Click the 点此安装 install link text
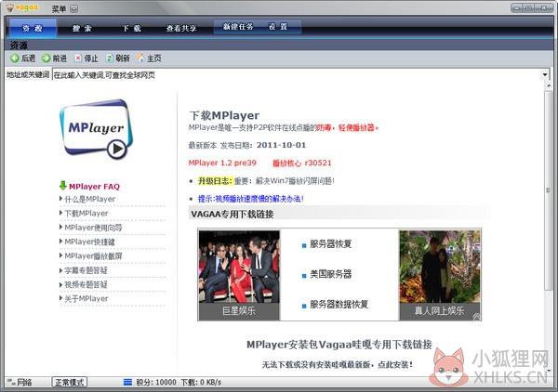Viewport: 558px width, 392px height. pyautogui.click(x=395, y=364)
